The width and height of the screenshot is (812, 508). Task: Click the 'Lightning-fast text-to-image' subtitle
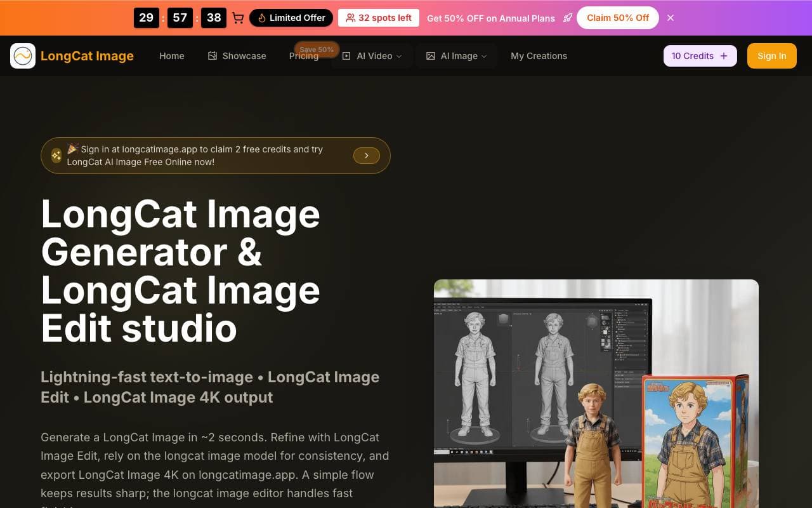pyautogui.click(x=210, y=387)
